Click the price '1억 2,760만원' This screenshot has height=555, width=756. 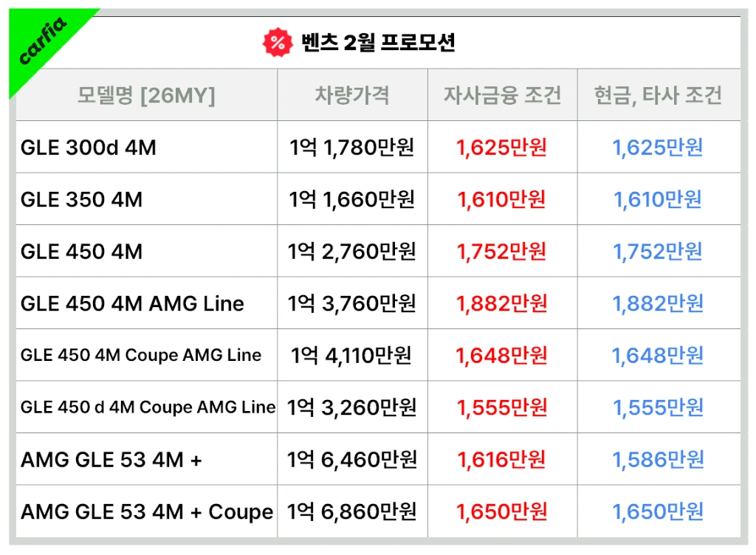(x=352, y=252)
